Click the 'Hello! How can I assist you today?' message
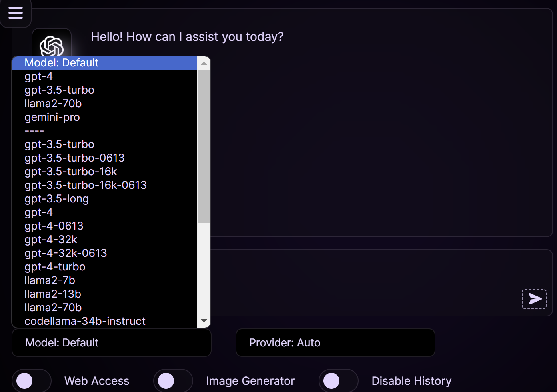 click(187, 37)
